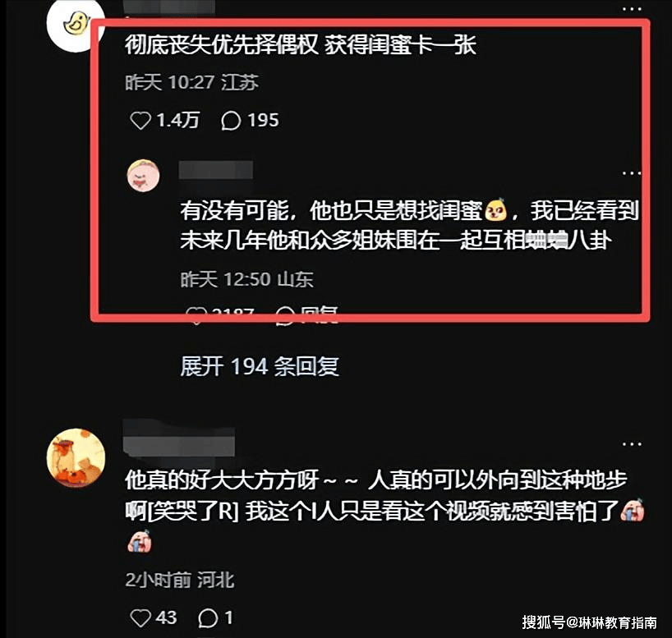Click the 昨天 10:27 江苏 timestamp
The image size is (672, 638).
[191, 82]
